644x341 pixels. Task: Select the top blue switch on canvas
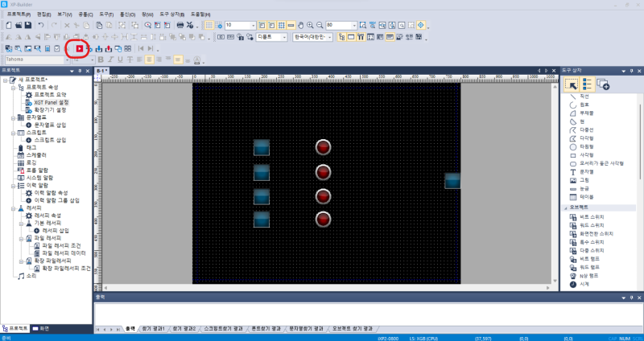(261, 148)
